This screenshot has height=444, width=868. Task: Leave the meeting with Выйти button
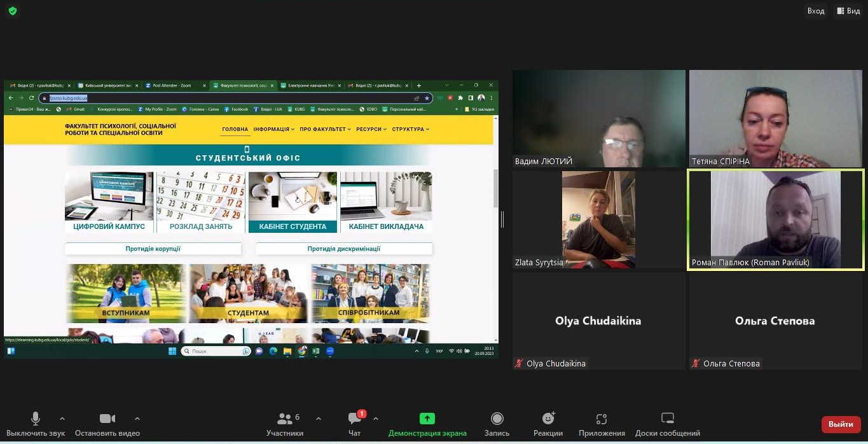(x=841, y=424)
